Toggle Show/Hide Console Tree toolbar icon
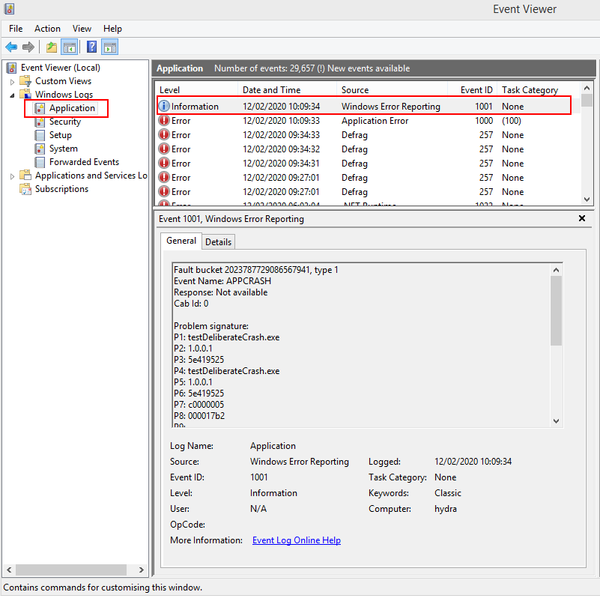600x596 pixels. (x=70, y=47)
